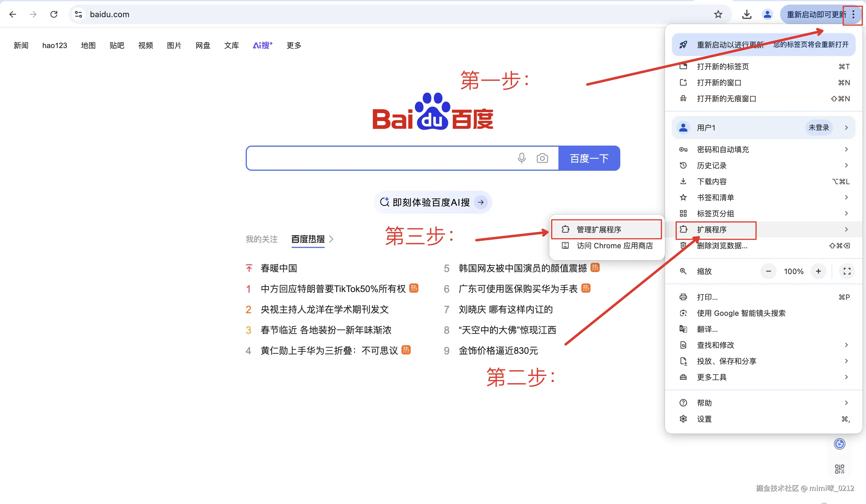Screen dimensions: 866x504
Task: Click the site information icon beside baidu.com
Action: tap(78, 14)
